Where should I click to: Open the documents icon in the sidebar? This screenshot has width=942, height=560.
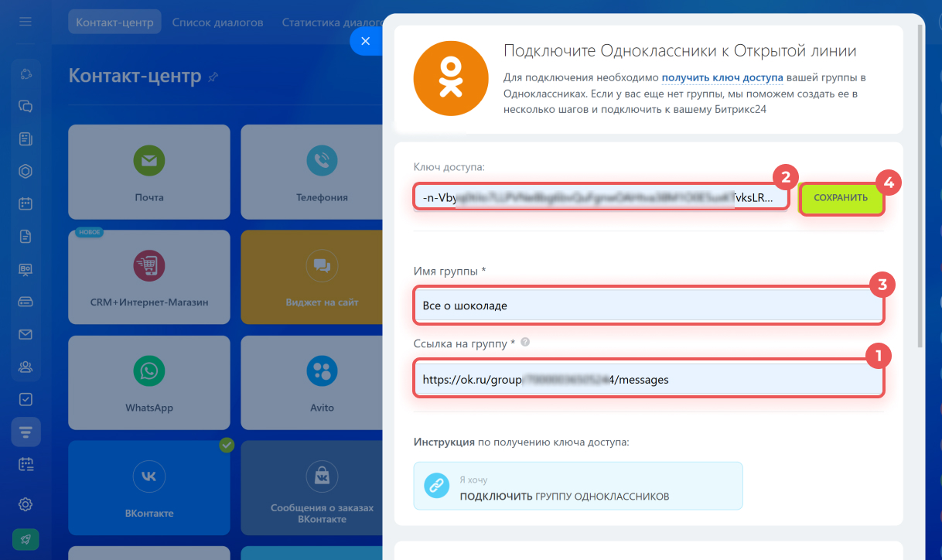point(26,237)
